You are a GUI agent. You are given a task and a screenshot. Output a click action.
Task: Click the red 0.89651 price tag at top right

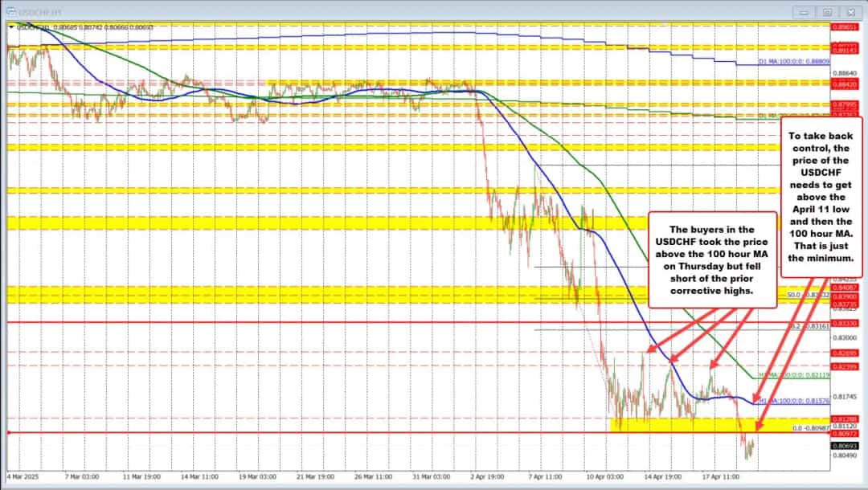pyautogui.click(x=845, y=27)
